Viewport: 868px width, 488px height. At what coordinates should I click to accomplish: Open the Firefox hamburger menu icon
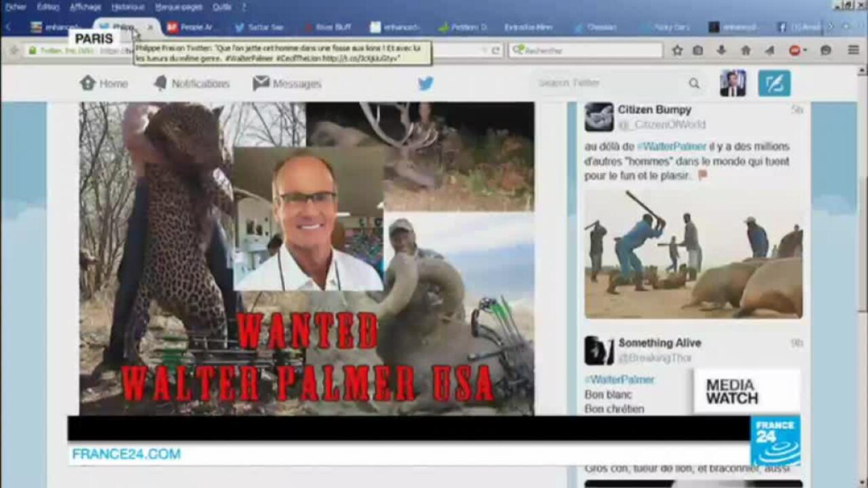click(x=852, y=49)
